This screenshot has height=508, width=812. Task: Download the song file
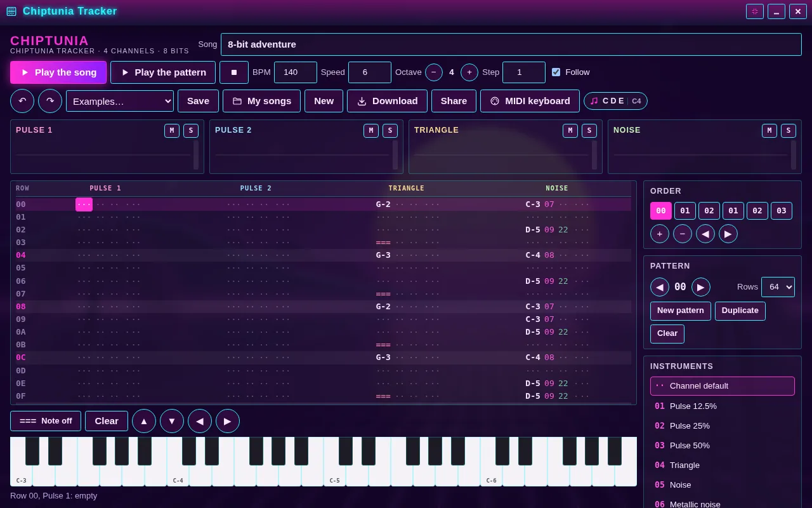point(387,101)
